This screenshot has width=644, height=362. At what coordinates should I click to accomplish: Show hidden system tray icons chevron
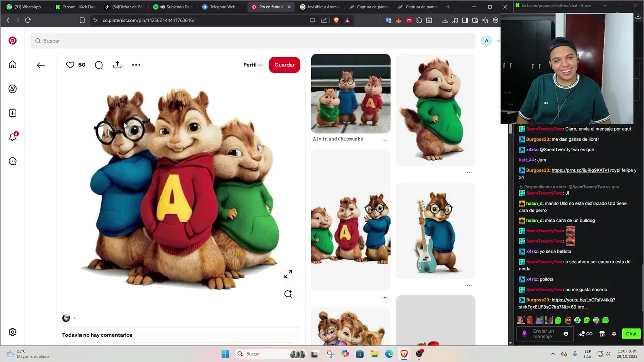tap(553, 354)
